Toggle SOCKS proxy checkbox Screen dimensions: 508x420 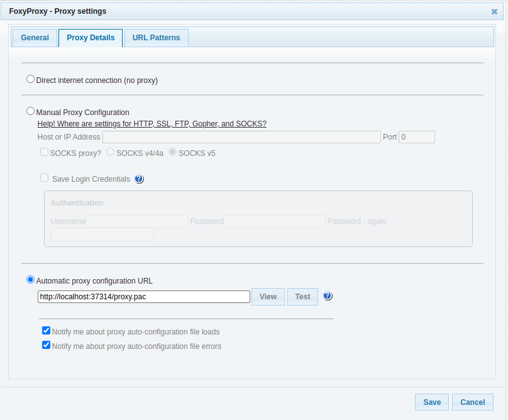[x=45, y=152]
